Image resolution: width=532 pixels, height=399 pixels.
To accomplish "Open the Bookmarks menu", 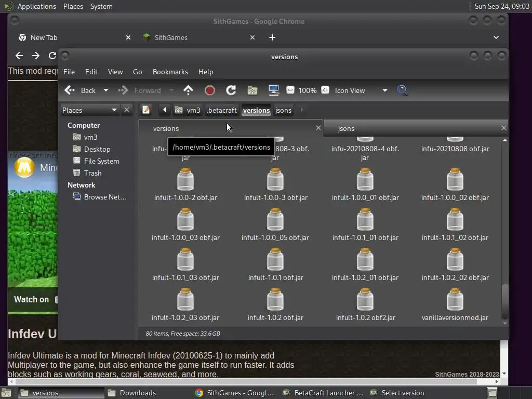I will tap(170, 72).
